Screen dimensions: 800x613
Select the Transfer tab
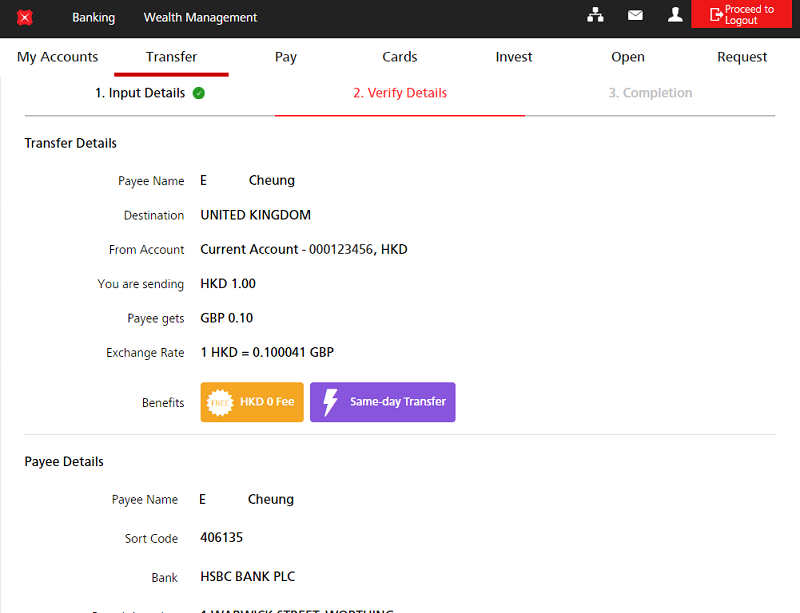pos(171,57)
